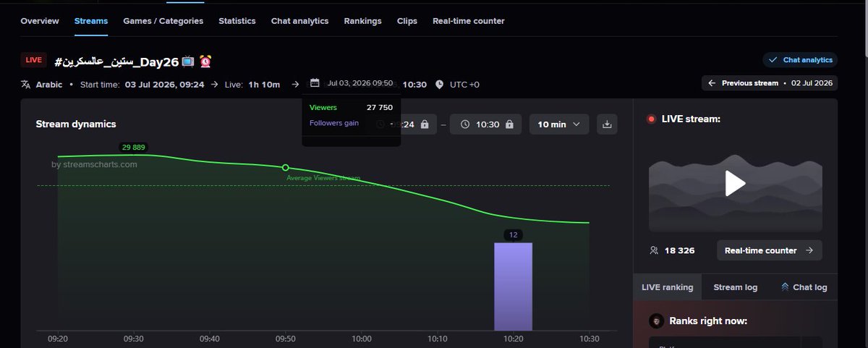
Task: Click the 10:30 end time field
Action: click(485, 124)
